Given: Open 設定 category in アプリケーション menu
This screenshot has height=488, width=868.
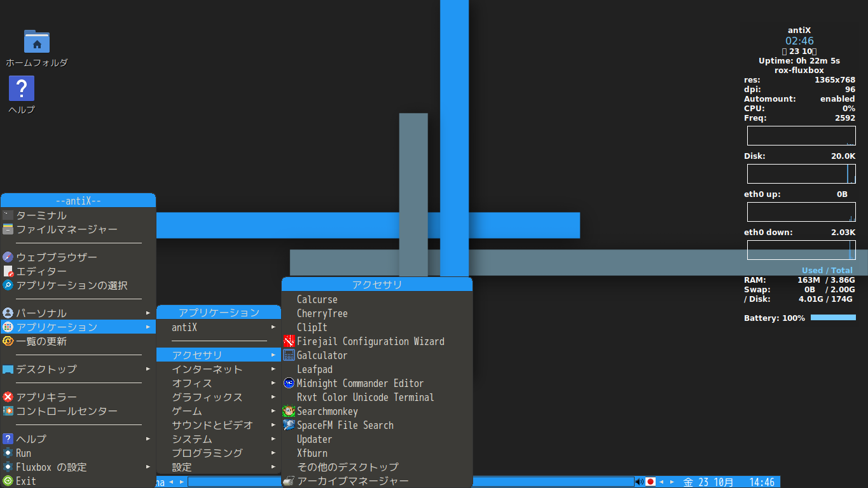Looking at the screenshot, I should pyautogui.click(x=219, y=467).
